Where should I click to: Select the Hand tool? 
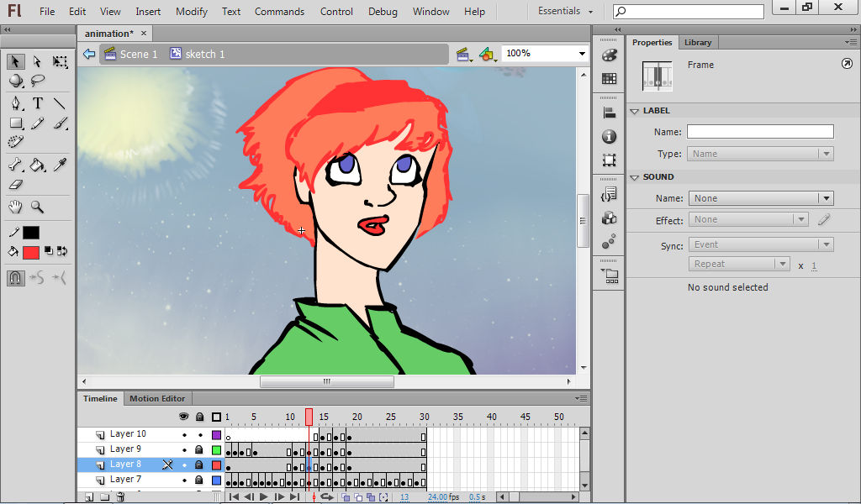pyautogui.click(x=15, y=207)
